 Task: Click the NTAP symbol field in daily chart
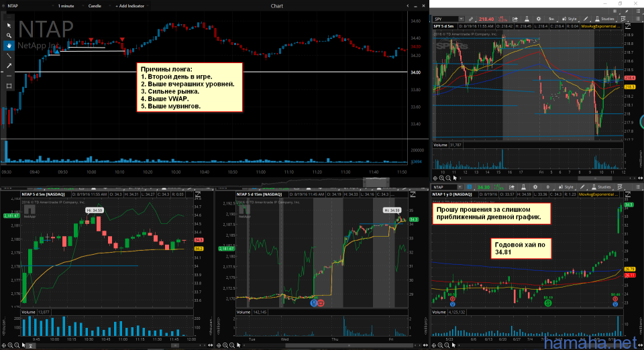tap(444, 187)
